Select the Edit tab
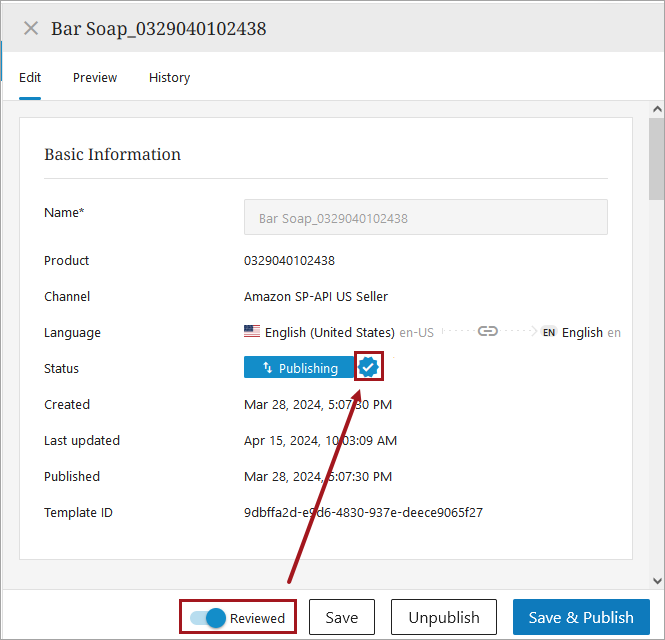Image resolution: width=665 pixels, height=640 pixels. click(x=30, y=77)
